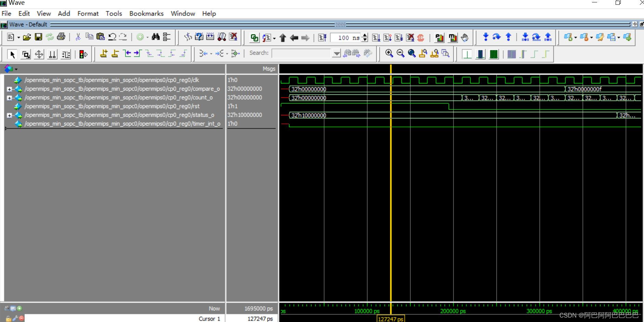Toggle Edit Mode tool
The image size is (644, 322).
tap(66, 54)
